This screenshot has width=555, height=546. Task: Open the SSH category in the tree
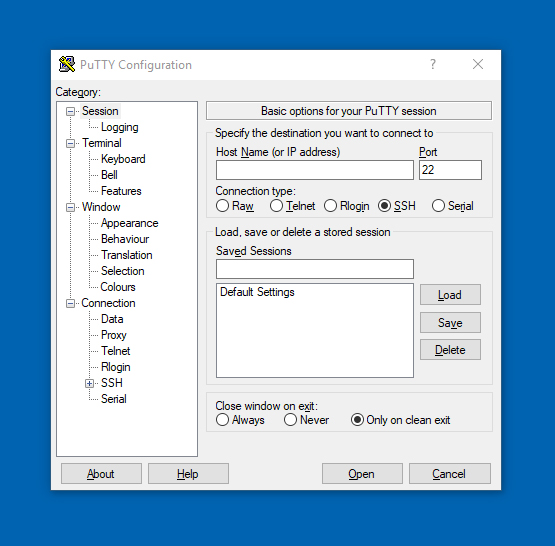[112, 383]
